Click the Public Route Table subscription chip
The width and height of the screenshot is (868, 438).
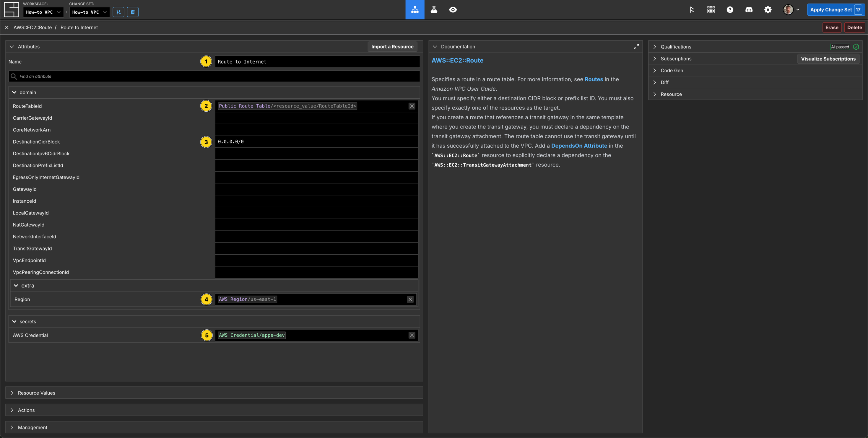[287, 106]
